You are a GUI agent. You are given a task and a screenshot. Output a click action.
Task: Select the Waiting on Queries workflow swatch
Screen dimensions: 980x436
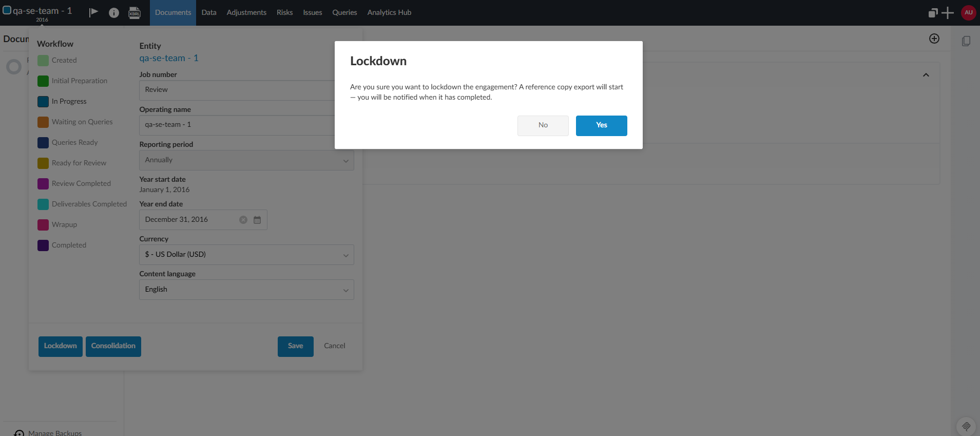pyautogui.click(x=43, y=122)
